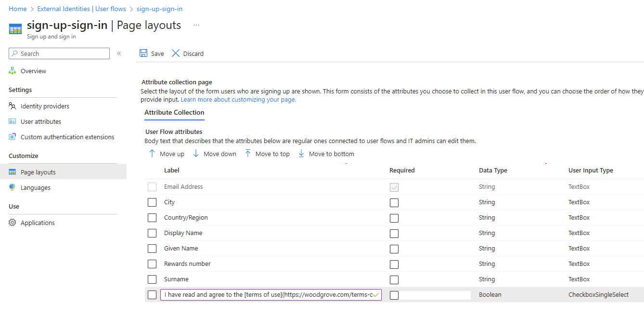Click the Discard X icon
The height and width of the screenshot is (317, 644).
(x=176, y=53)
